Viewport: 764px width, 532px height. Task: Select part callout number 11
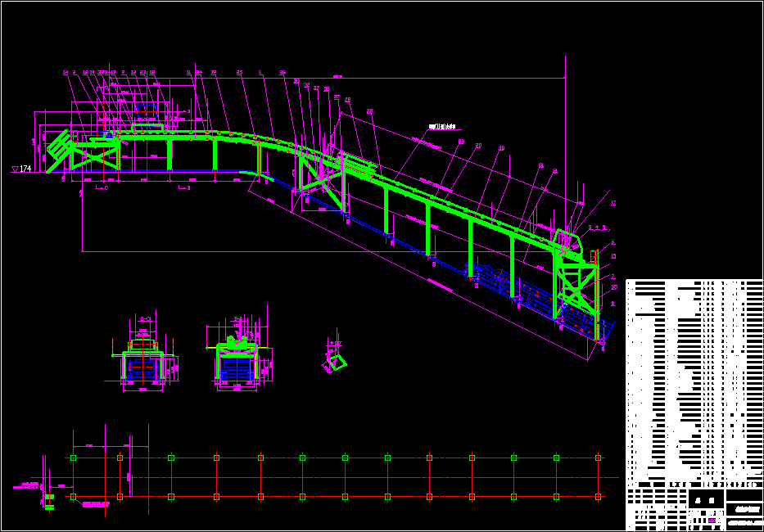[188, 72]
